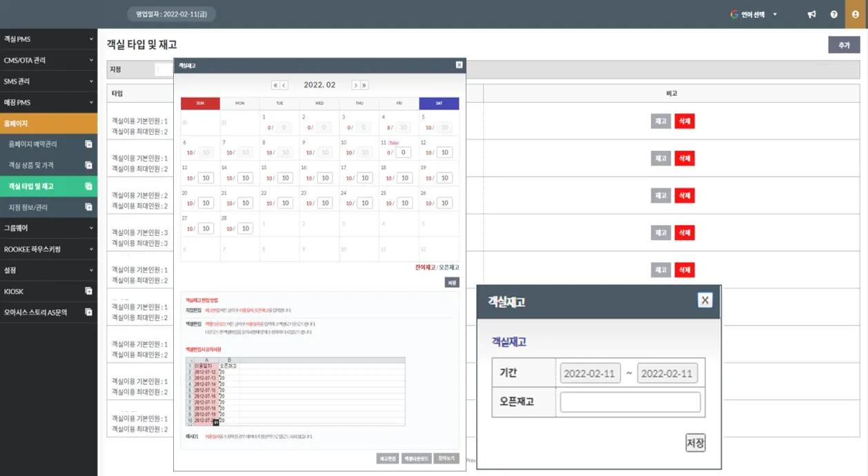Expand the 매장 PMS menu
868x476 pixels.
(48, 102)
